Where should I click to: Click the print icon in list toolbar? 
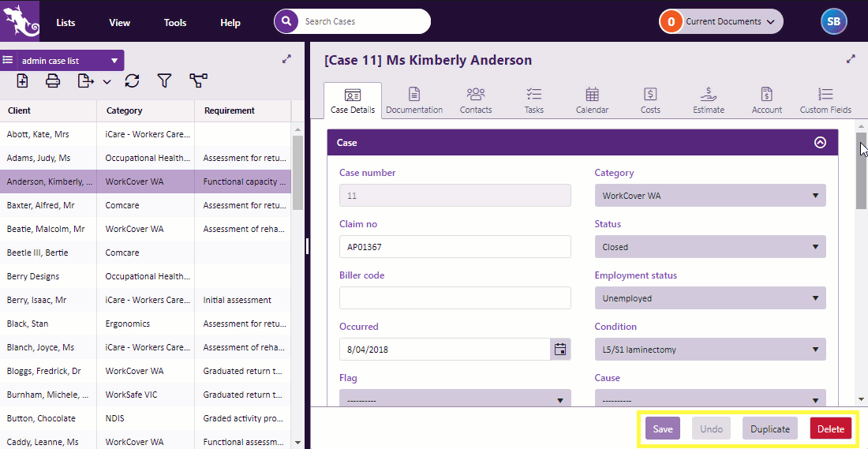coord(53,80)
